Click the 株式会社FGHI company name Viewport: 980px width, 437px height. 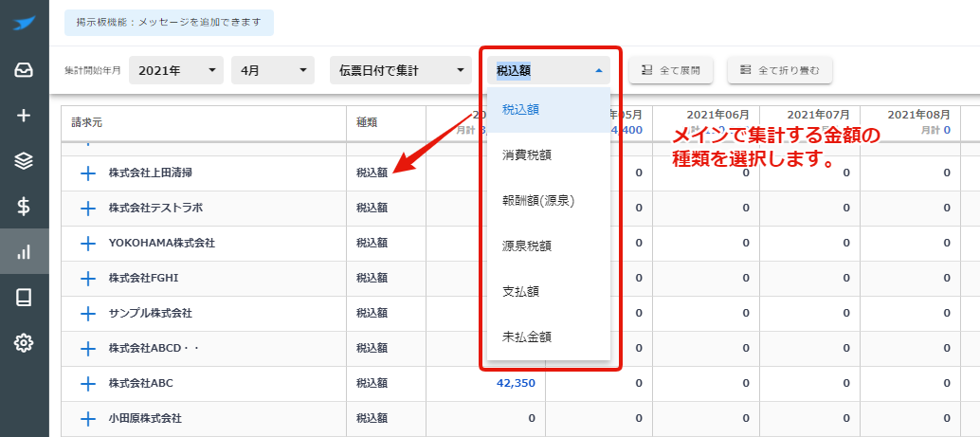pyautogui.click(x=143, y=278)
